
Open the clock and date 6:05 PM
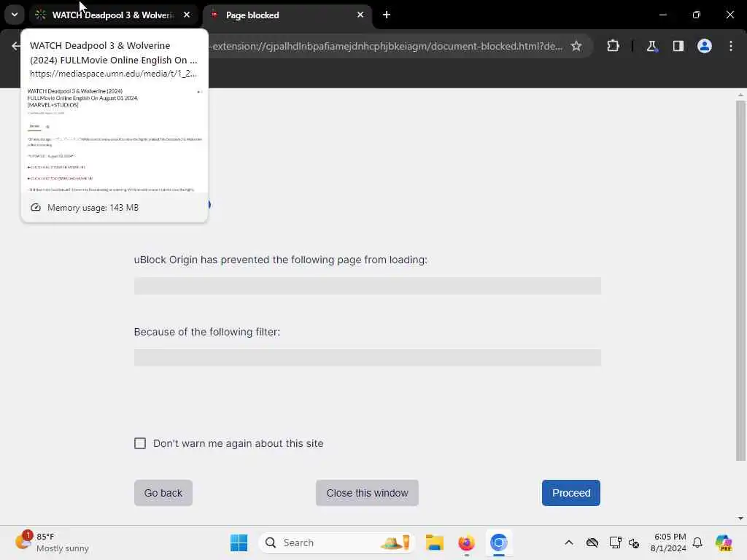pyautogui.click(x=669, y=542)
